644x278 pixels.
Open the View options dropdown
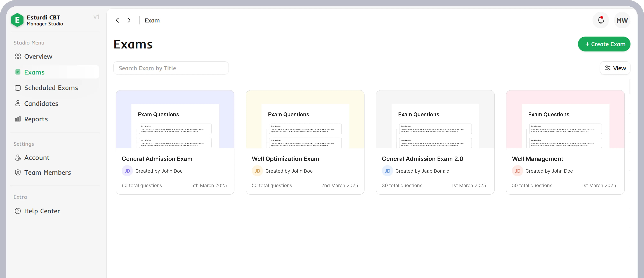[x=615, y=68]
